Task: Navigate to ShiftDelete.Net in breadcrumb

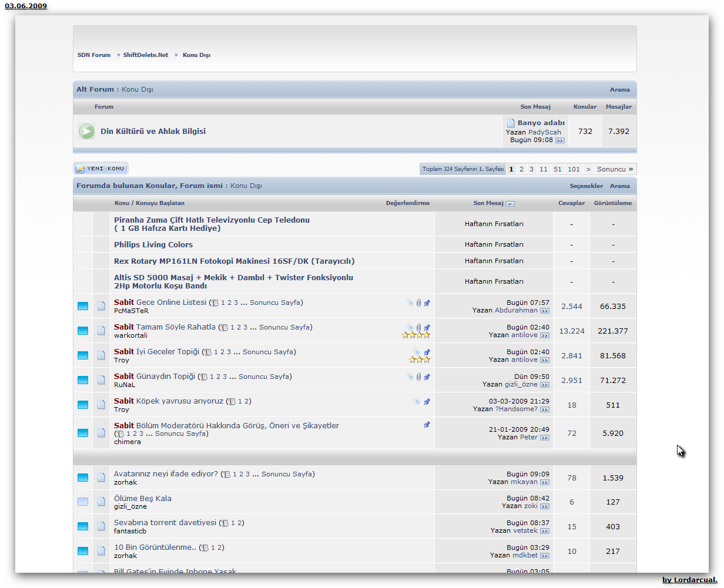Action: (146, 55)
